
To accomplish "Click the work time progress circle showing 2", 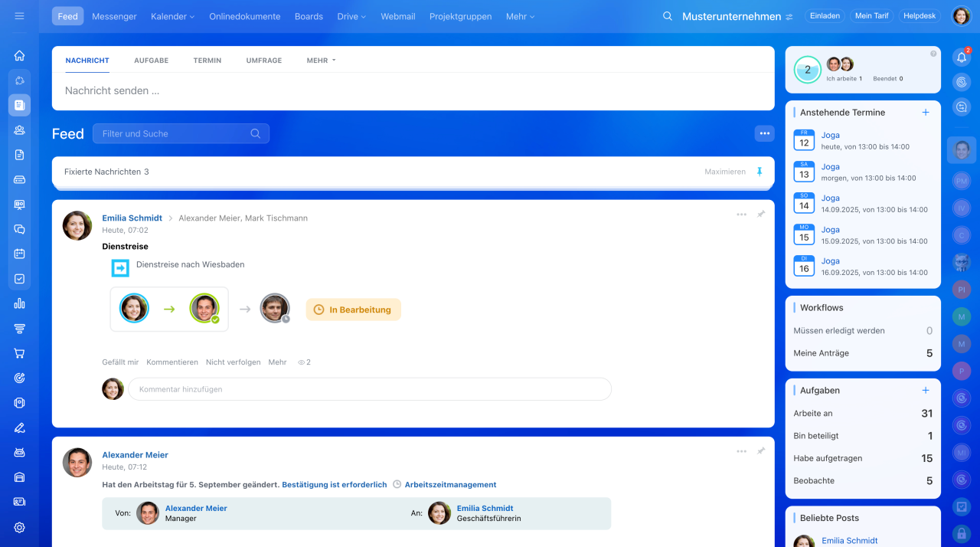I will click(807, 70).
